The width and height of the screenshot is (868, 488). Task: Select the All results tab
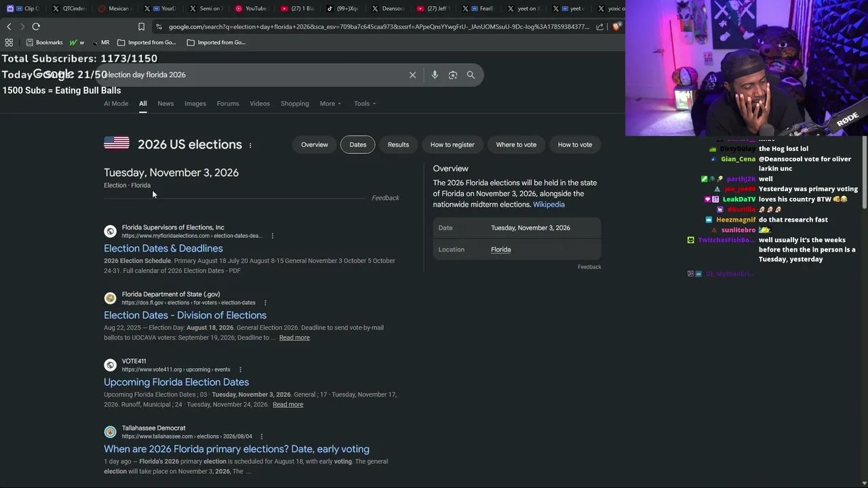tap(143, 104)
